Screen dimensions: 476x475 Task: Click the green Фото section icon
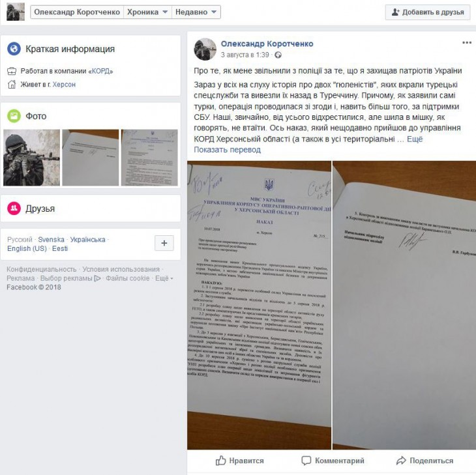coord(14,116)
